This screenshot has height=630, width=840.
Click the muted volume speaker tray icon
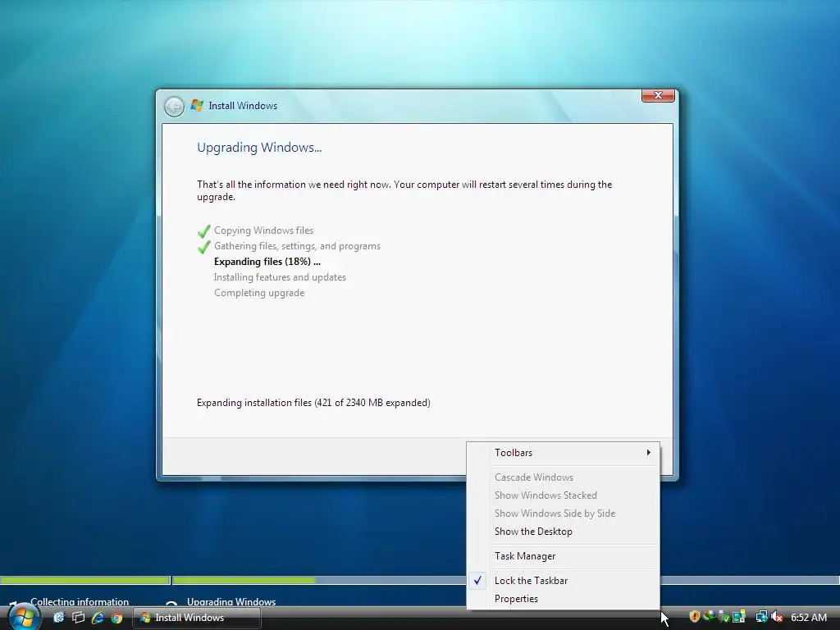coord(776,617)
